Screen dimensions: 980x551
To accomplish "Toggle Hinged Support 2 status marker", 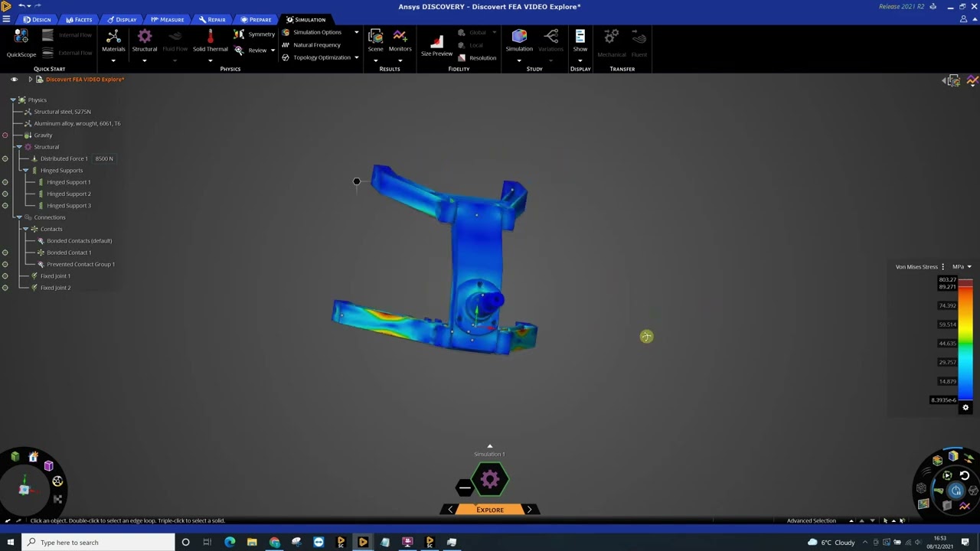I will 5,194.
